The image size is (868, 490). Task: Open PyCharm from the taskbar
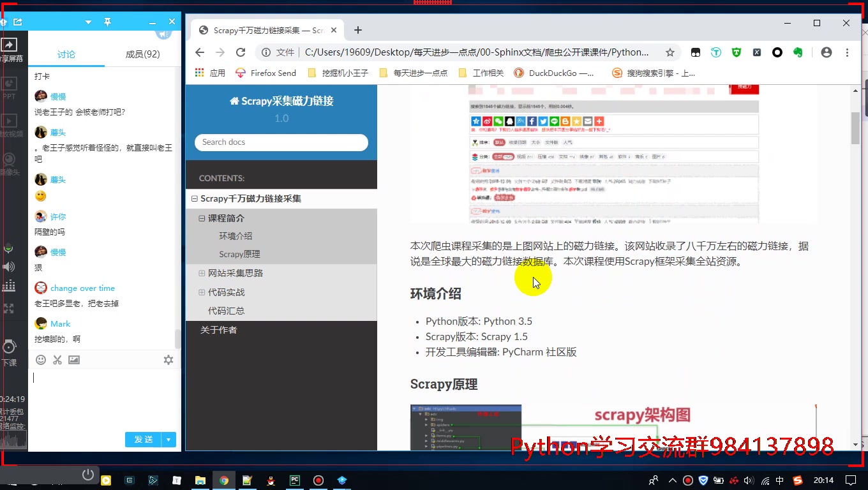(294, 480)
